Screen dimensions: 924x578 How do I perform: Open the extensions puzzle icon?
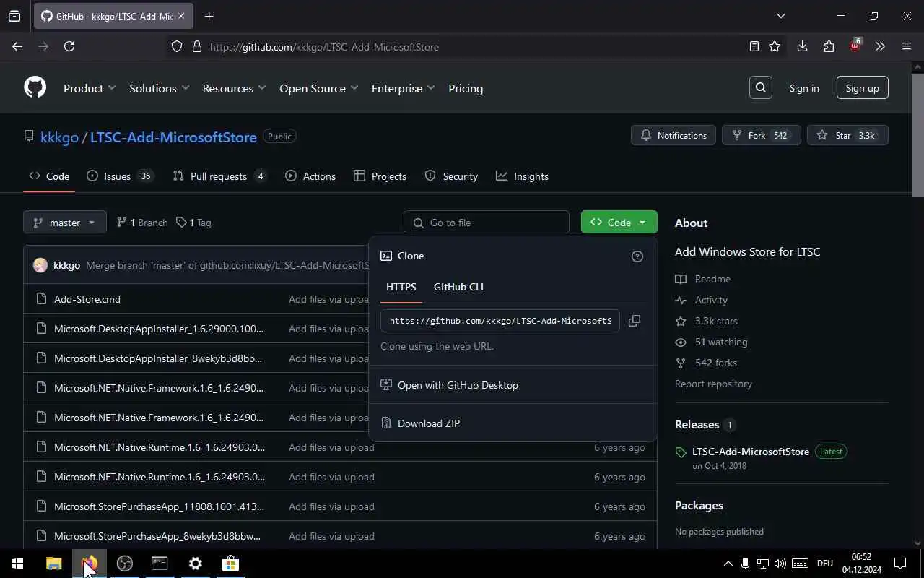pos(829,46)
